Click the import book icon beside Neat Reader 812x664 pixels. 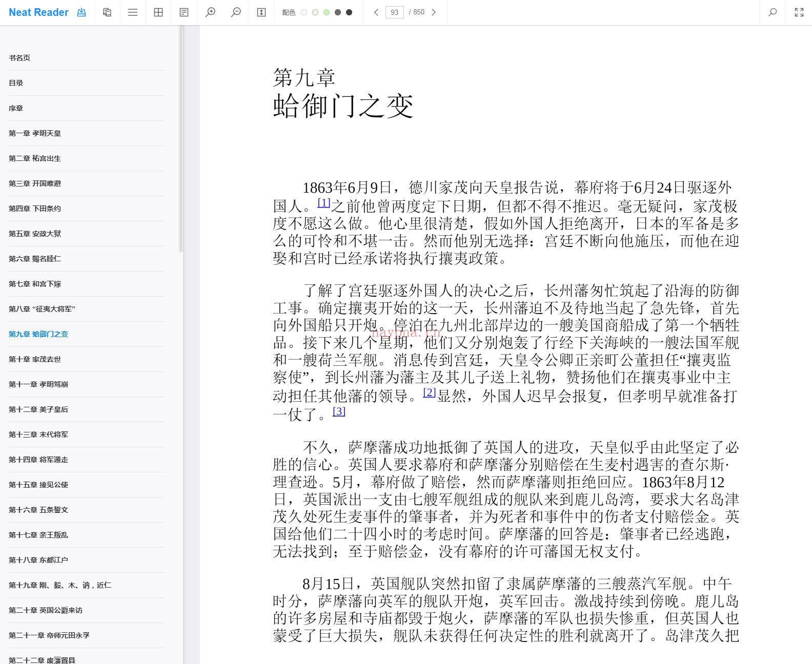82,12
